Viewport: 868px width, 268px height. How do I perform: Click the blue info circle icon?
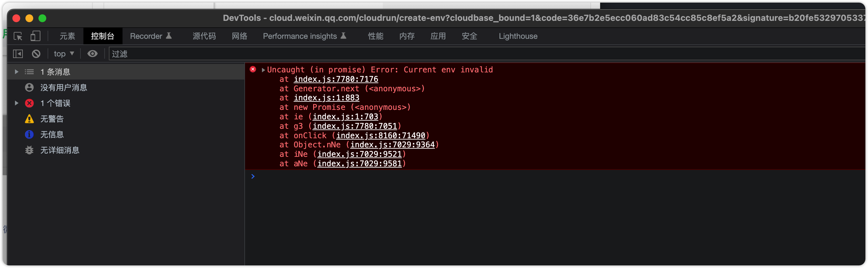click(29, 135)
